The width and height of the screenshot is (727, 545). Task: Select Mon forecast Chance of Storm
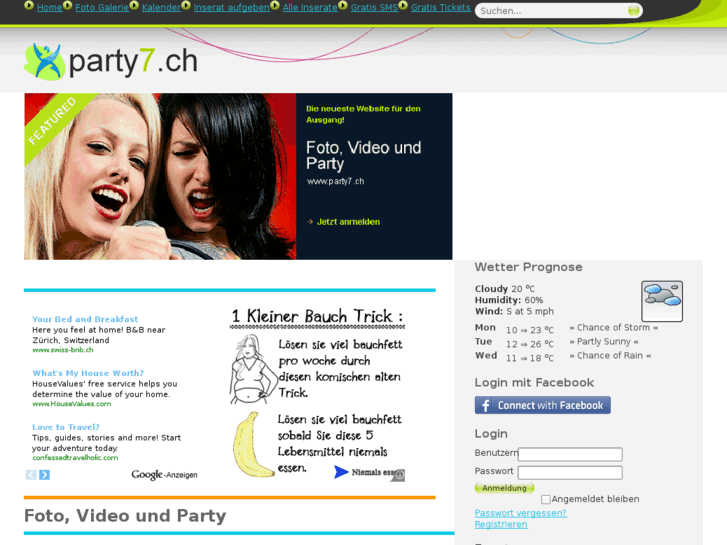pos(613,327)
